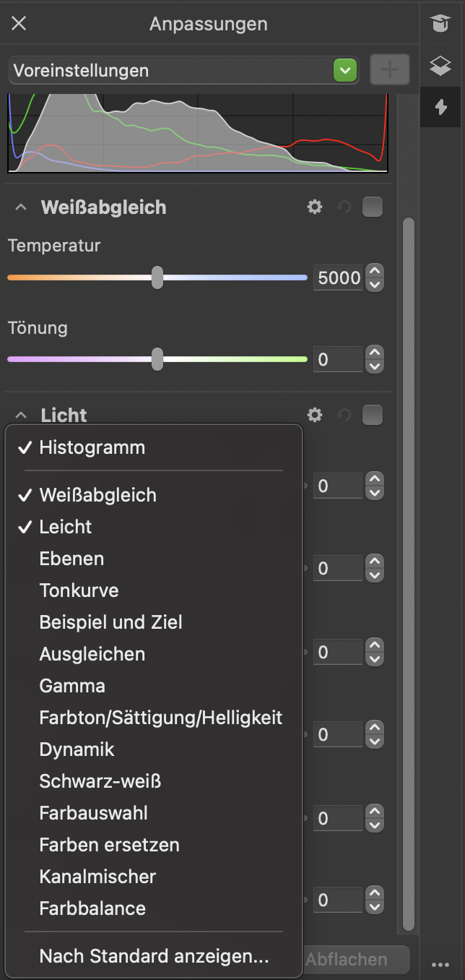Click the Temperatur slider handle
The width and height of the screenshot is (465, 980).
click(x=157, y=278)
